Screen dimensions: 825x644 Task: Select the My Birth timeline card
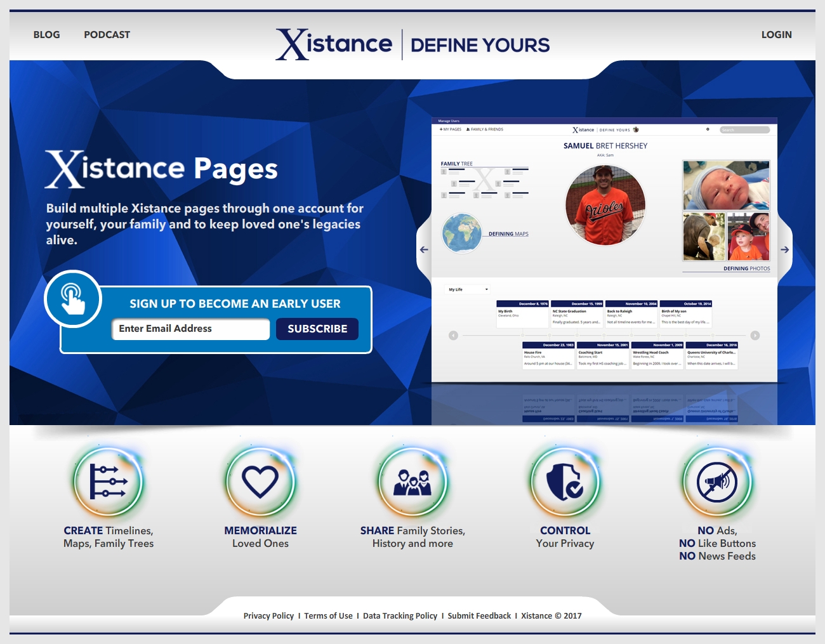coord(522,314)
